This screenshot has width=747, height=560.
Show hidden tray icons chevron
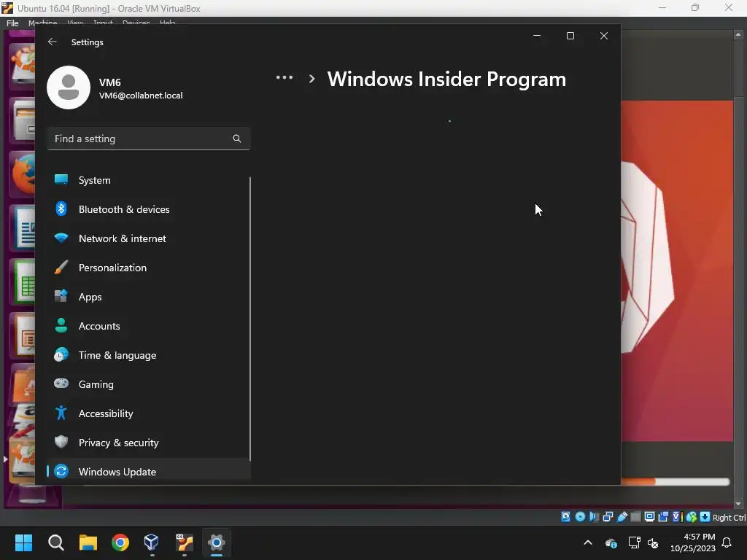588,542
